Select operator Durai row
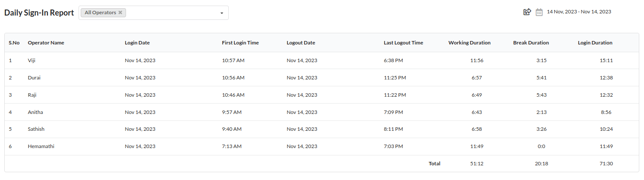 [322, 78]
